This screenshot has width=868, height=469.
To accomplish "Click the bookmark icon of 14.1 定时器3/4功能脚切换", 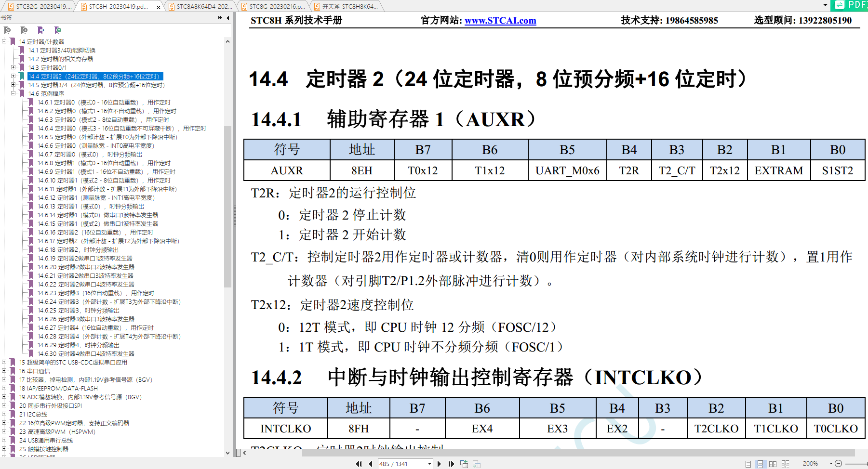I will 22,50.
